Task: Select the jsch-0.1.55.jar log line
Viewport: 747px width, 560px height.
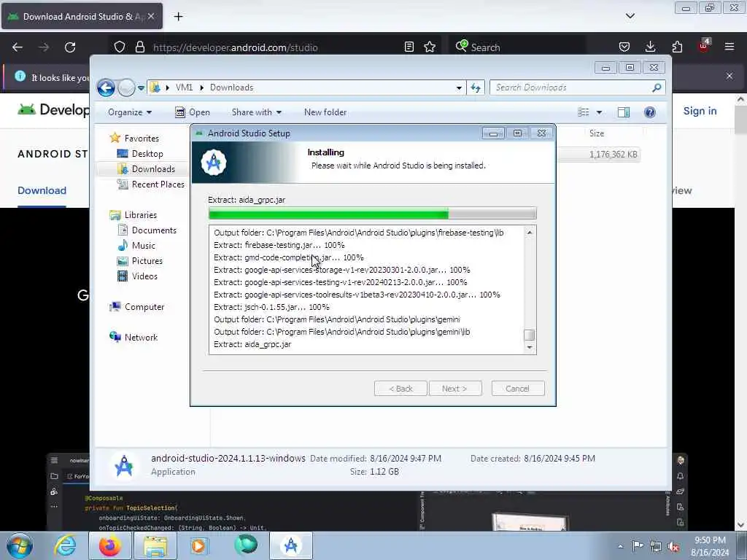Action: click(271, 307)
